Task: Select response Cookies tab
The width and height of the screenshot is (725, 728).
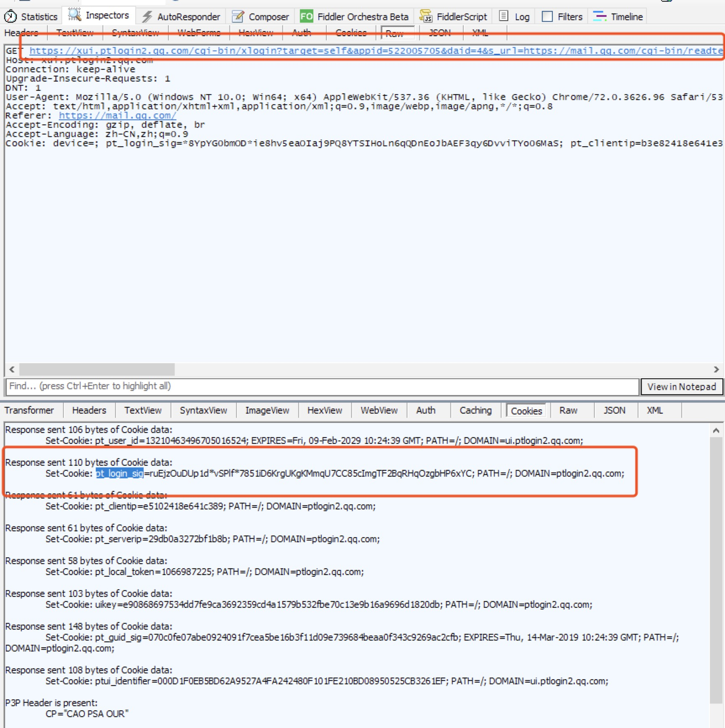Action: point(526,411)
